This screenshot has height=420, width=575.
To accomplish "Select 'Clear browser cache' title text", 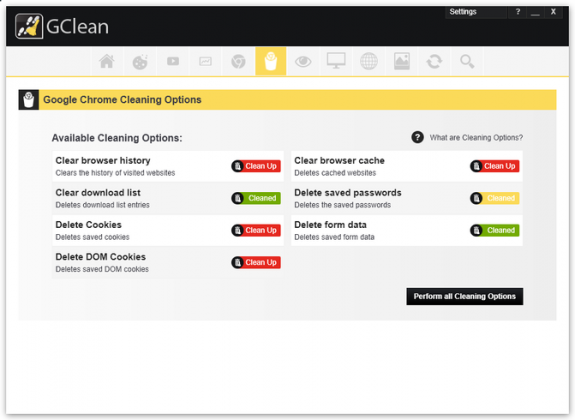I will coord(339,161).
